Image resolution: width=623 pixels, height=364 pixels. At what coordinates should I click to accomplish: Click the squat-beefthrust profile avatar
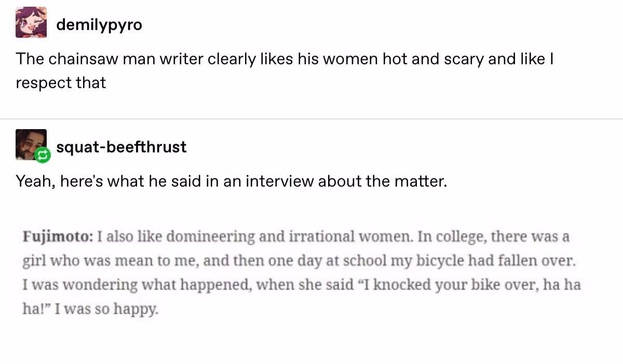[30, 144]
